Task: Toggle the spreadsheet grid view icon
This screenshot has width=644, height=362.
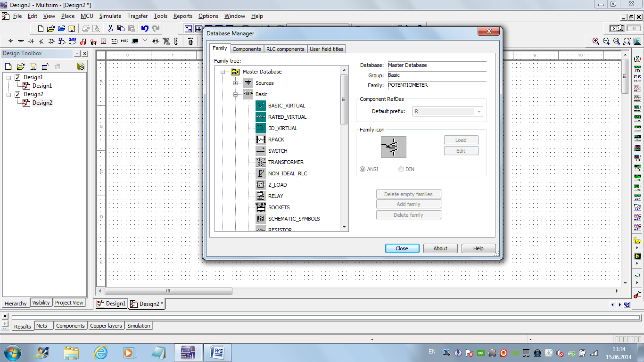Action: (198, 29)
